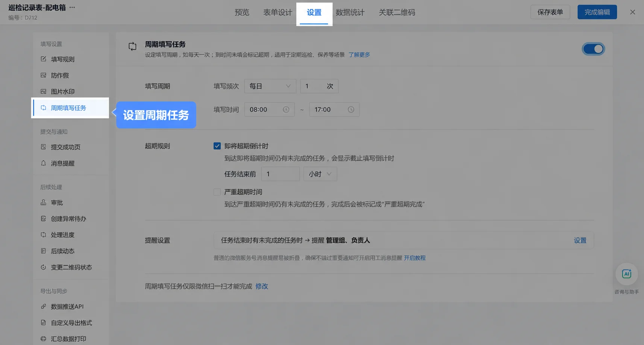The height and width of the screenshot is (345, 644).
Task: Click the 周期填写任务 sidebar icon
Action: click(43, 108)
